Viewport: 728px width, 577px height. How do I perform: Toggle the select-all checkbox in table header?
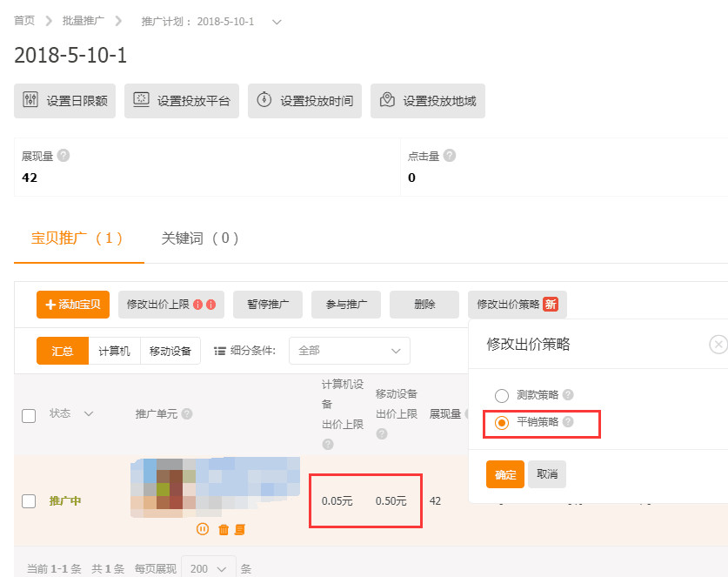coord(29,415)
